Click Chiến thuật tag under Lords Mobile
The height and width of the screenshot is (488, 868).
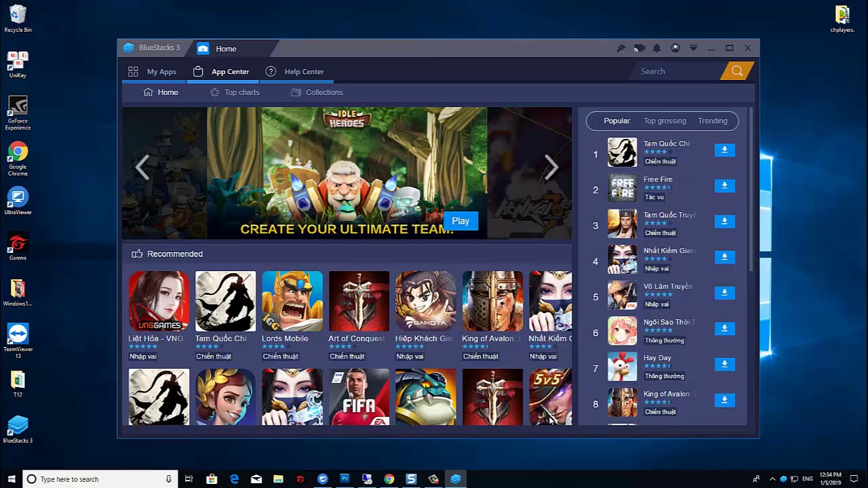(281, 357)
